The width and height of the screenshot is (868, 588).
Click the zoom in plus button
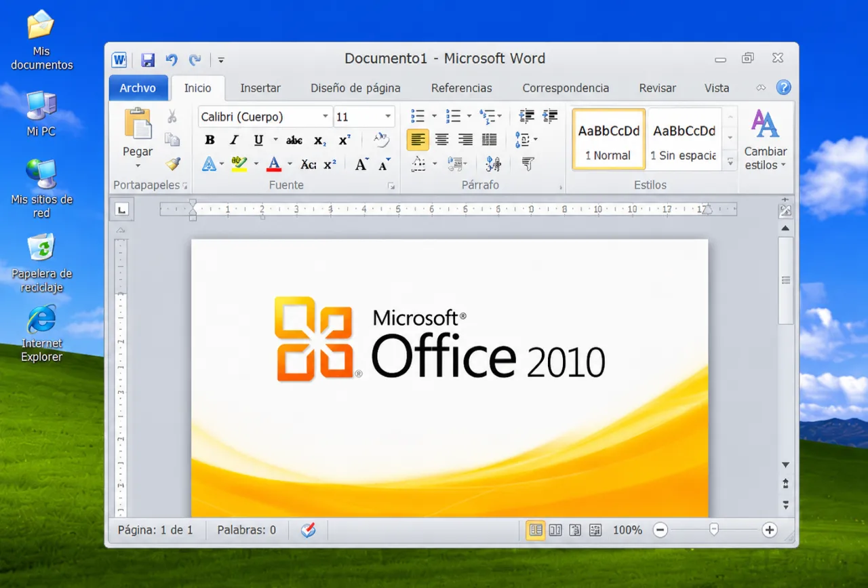pyautogui.click(x=769, y=530)
